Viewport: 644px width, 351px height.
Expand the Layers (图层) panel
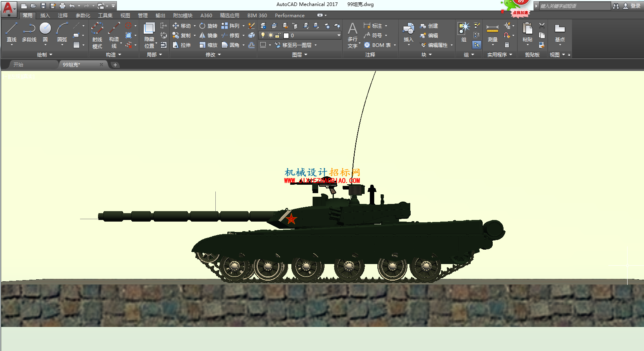pyautogui.click(x=300, y=54)
